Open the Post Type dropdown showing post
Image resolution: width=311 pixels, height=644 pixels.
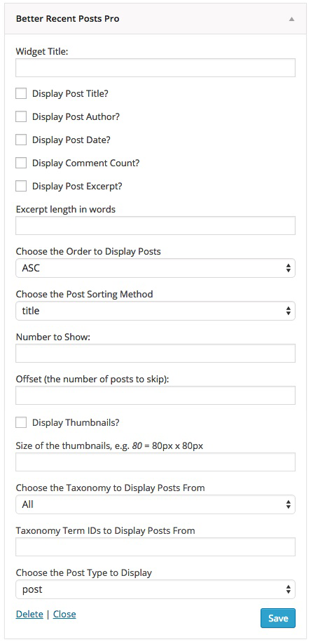pyautogui.click(x=155, y=589)
